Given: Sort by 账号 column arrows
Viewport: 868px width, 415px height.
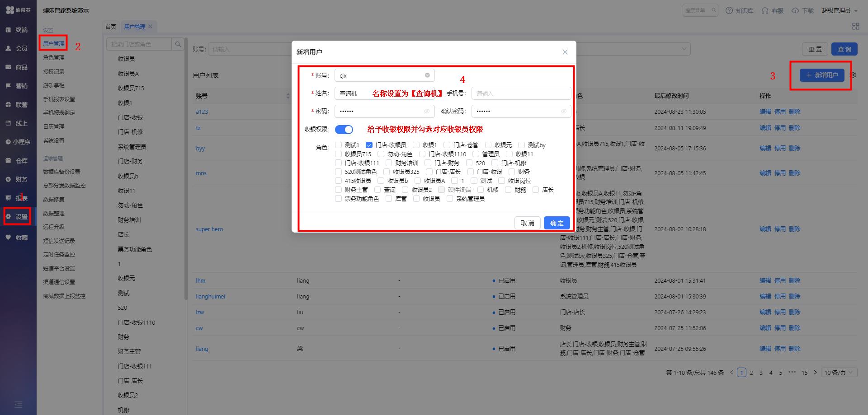Looking at the screenshot, I should pos(288,96).
